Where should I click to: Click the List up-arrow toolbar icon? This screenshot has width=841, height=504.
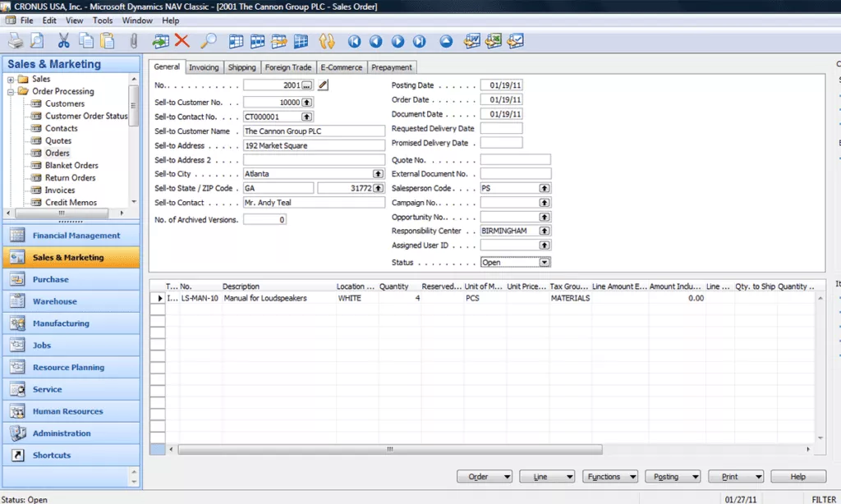click(x=446, y=41)
